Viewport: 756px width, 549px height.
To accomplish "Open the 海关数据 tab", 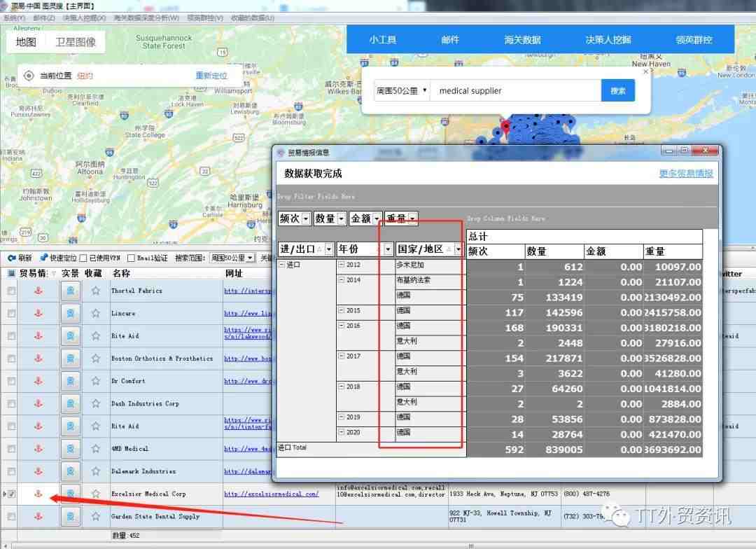I will pos(523,39).
